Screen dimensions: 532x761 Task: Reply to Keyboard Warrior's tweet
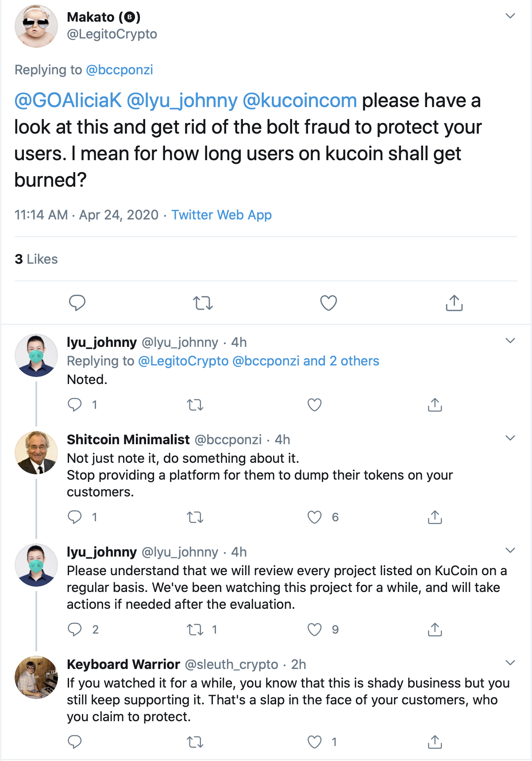[x=75, y=742]
